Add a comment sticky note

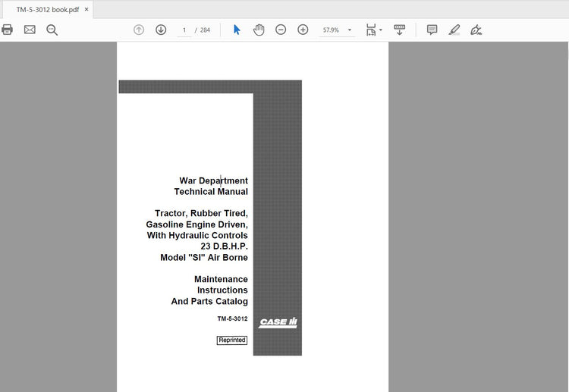point(432,30)
